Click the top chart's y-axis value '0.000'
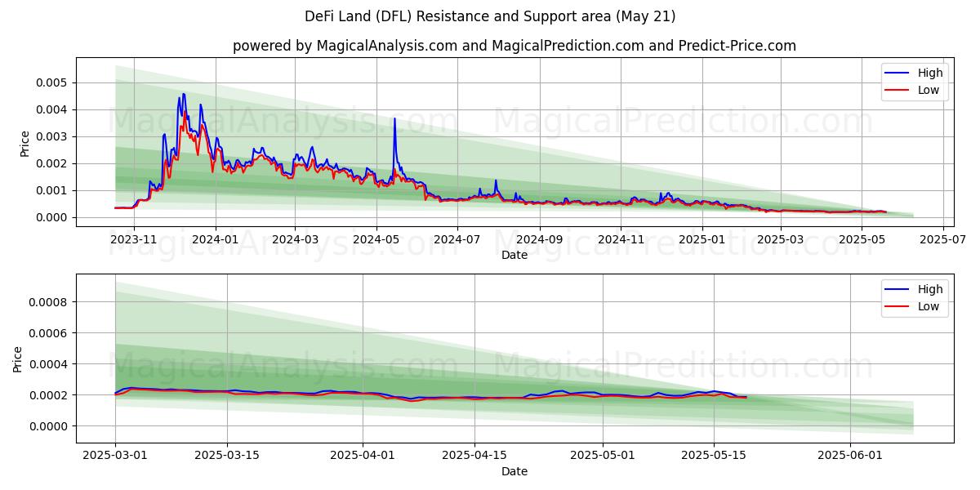This screenshot has height=490, width=980. point(53,217)
